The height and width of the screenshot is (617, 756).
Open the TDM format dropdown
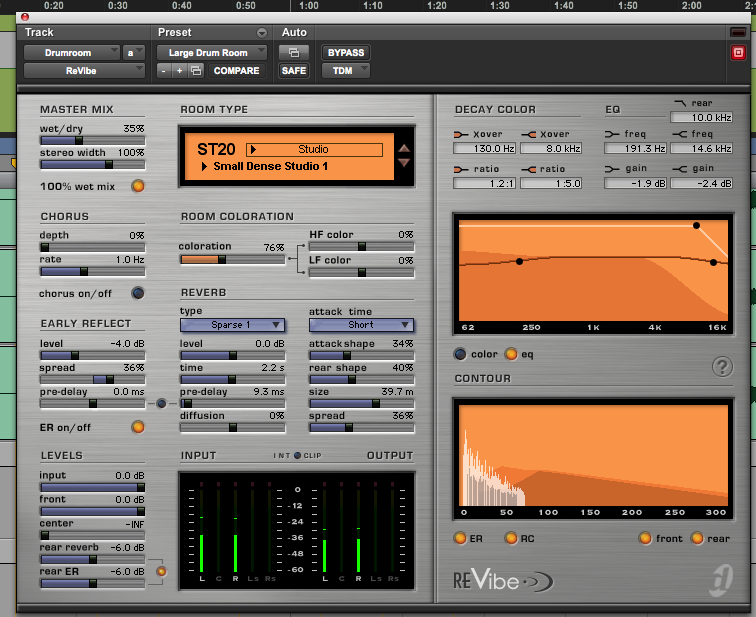point(346,71)
